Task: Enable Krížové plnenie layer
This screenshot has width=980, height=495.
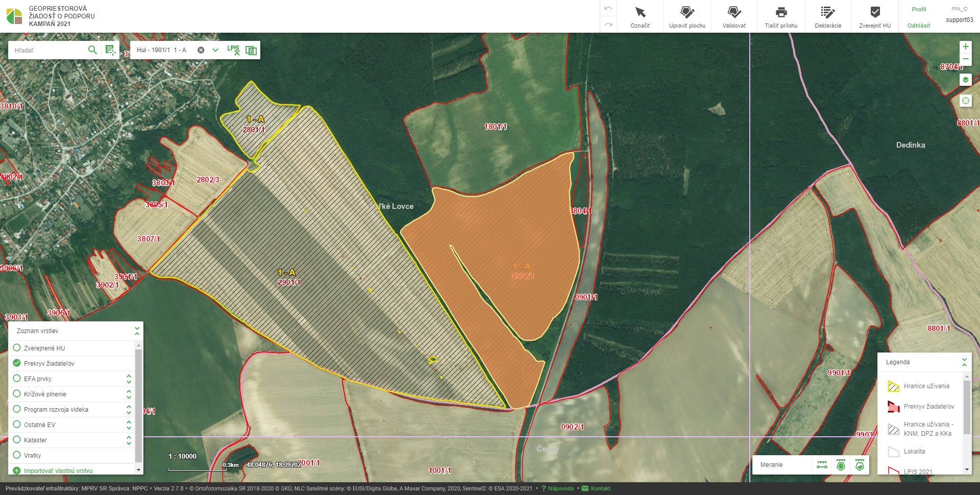Action: coord(17,394)
